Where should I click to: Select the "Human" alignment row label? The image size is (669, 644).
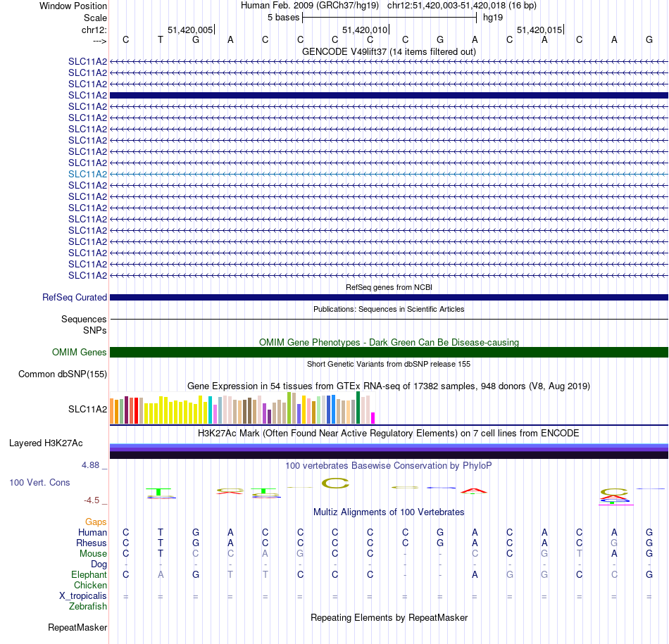coord(92,532)
